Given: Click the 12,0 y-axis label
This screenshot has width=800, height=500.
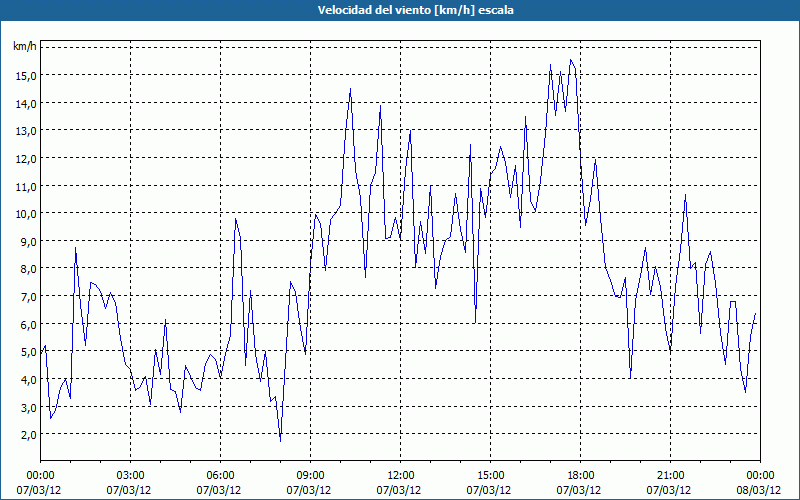Looking at the screenshot, I should [26, 159].
